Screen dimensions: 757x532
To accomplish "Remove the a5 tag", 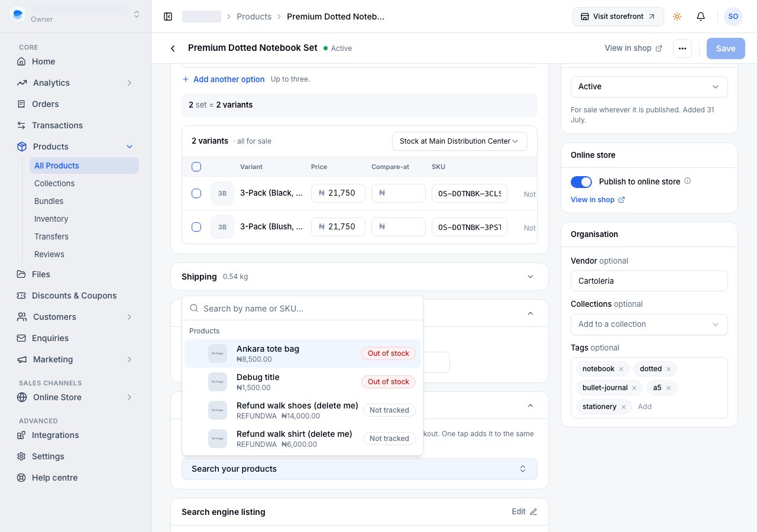I will click(668, 388).
